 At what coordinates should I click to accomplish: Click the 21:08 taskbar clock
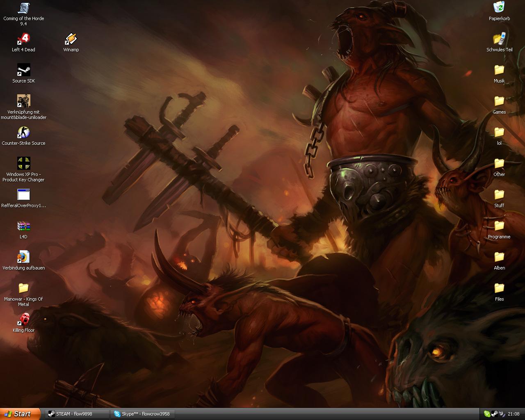click(514, 414)
